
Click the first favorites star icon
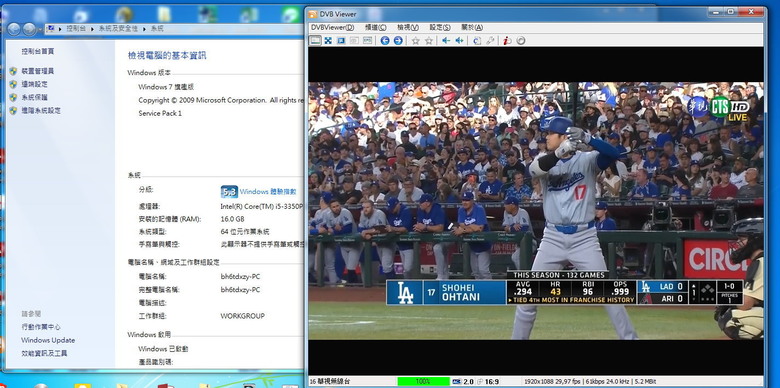point(415,41)
